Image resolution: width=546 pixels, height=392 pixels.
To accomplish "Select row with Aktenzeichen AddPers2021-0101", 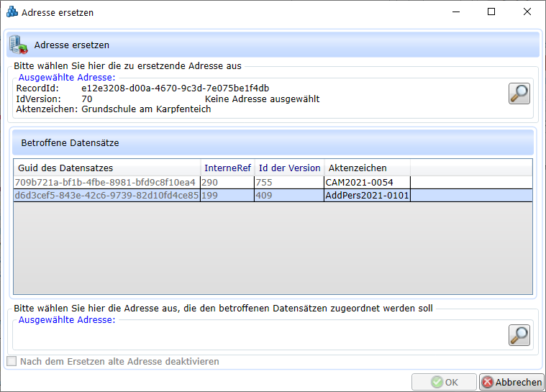I will click(x=367, y=196).
